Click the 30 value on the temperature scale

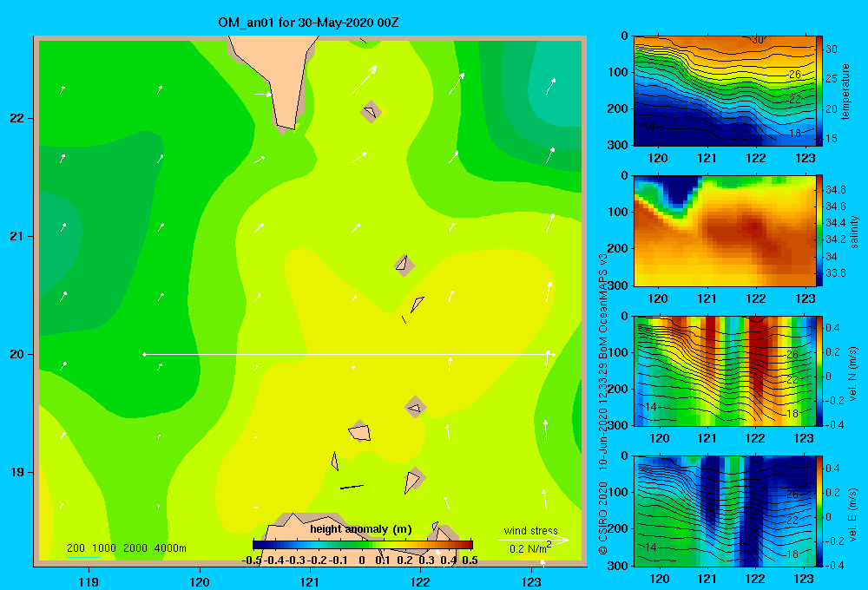click(x=832, y=49)
